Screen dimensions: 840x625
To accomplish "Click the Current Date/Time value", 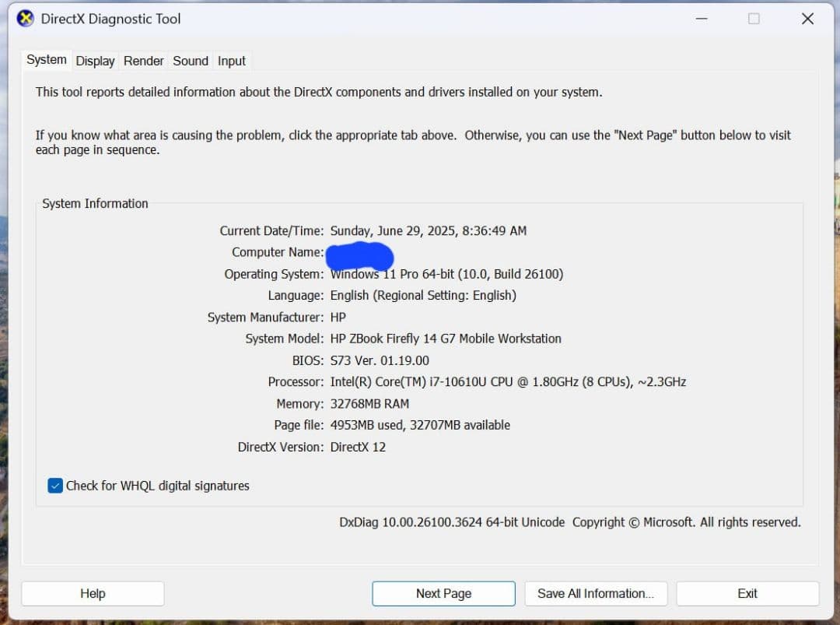I will tap(429, 230).
